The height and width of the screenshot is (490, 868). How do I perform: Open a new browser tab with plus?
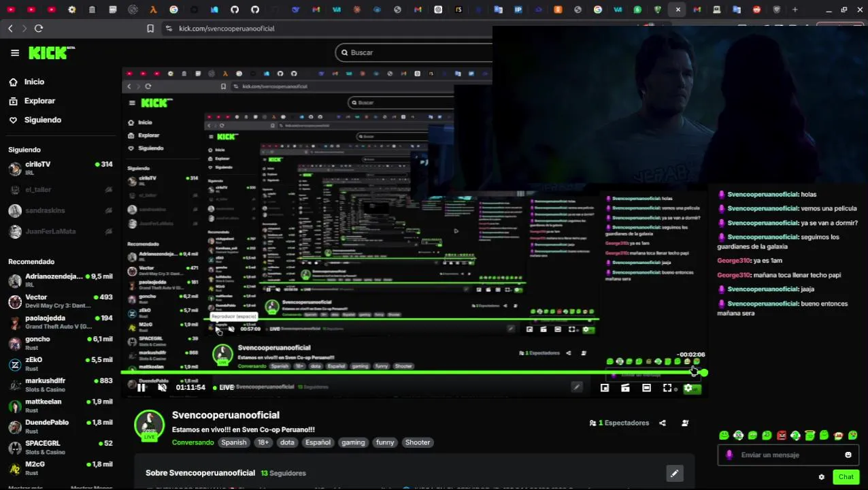795,10
